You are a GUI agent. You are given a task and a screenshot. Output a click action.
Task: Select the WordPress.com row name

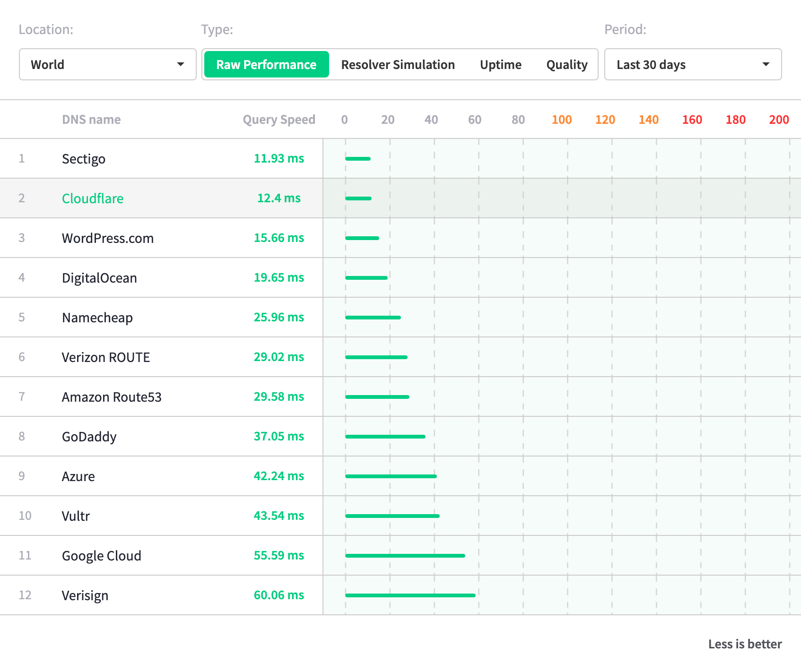[108, 238]
